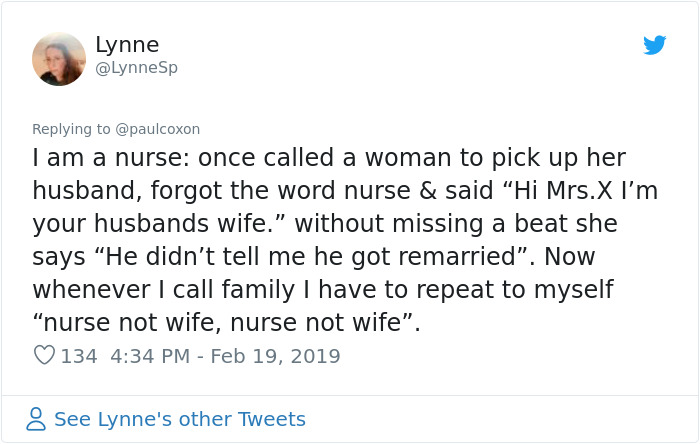
Task: Click the Feb 19, 2019 date
Action: pos(280,356)
